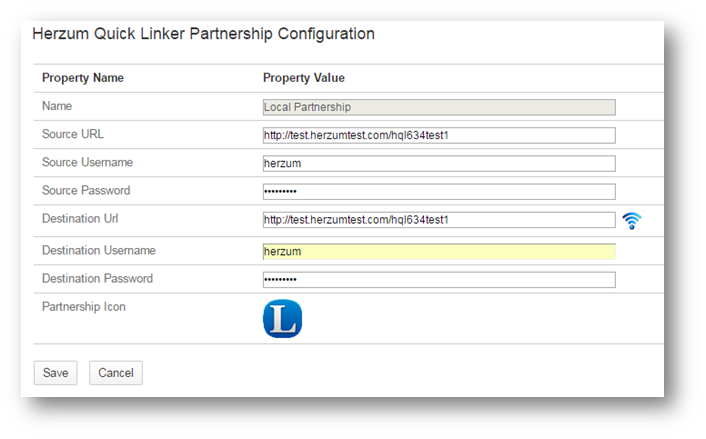Click the highlighted Destination Username field
Image resolution: width=706 pixels, height=439 pixels.
tap(438, 252)
